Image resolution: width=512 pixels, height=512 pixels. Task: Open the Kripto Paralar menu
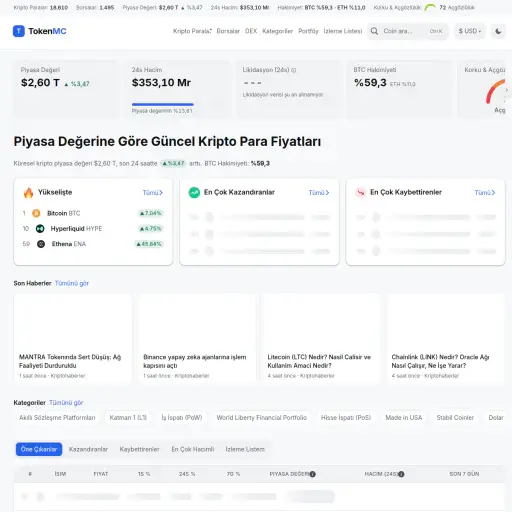click(192, 31)
